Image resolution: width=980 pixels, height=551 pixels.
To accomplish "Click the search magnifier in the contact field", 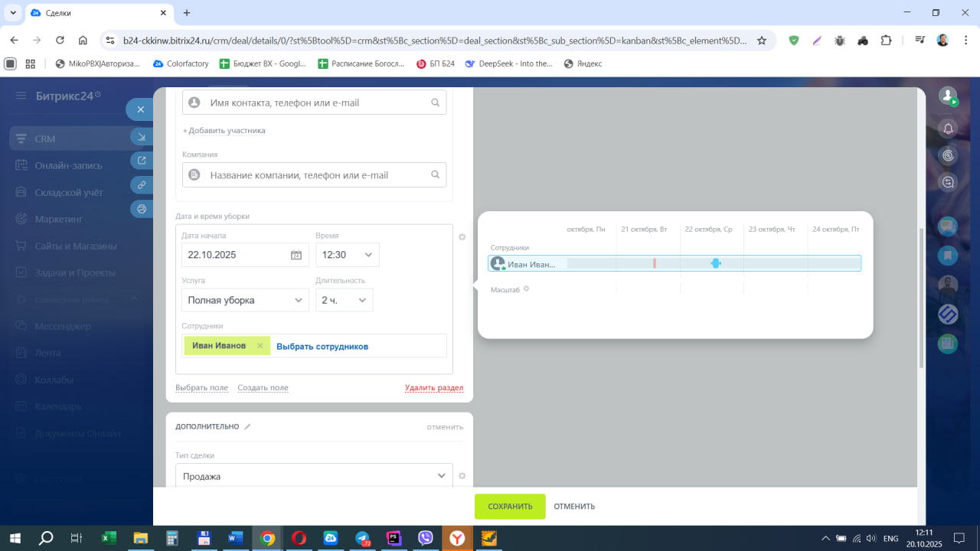I will point(436,103).
